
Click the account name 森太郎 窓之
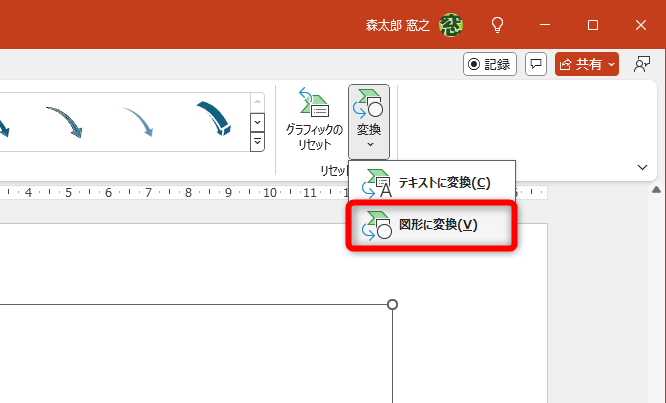click(x=398, y=25)
